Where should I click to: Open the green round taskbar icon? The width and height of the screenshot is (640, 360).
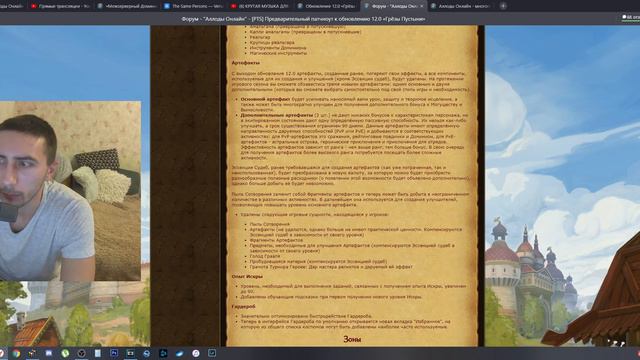point(65,353)
